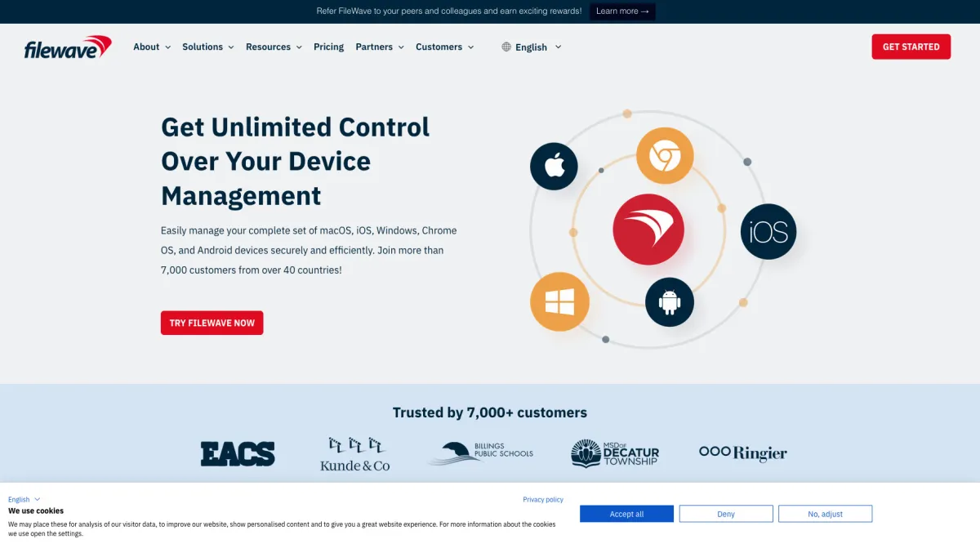
Task: Click TRY FILEWAVE NOW button
Action: tap(212, 323)
